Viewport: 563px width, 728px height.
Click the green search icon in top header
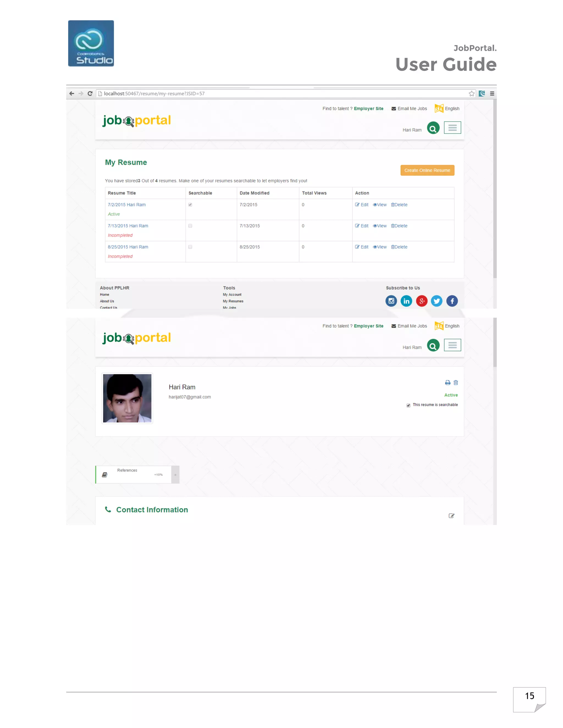pos(433,128)
